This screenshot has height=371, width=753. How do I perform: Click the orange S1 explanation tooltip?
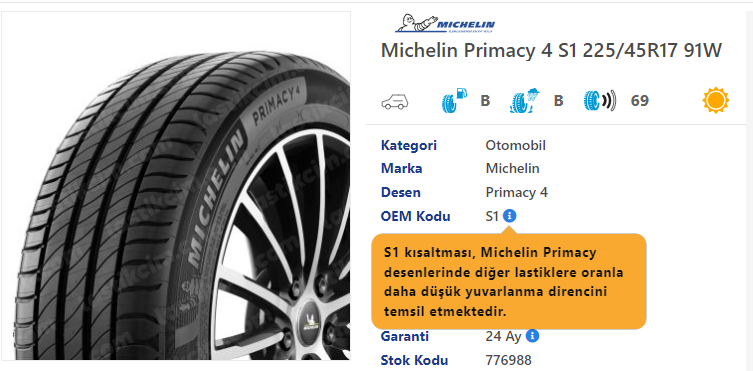click(x=509, y=282)
